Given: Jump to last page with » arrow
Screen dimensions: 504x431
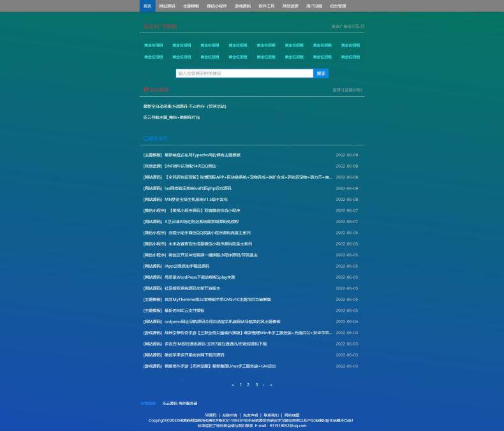Looking at the screenshot, I should point(271,384).
